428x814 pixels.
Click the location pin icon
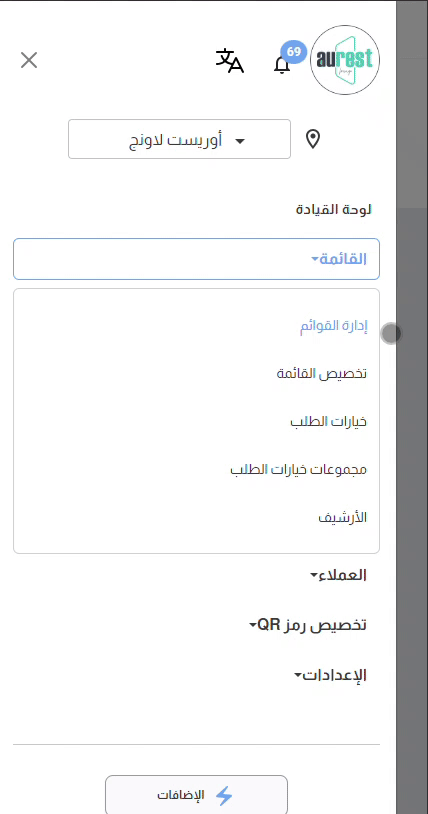[313, 139]
